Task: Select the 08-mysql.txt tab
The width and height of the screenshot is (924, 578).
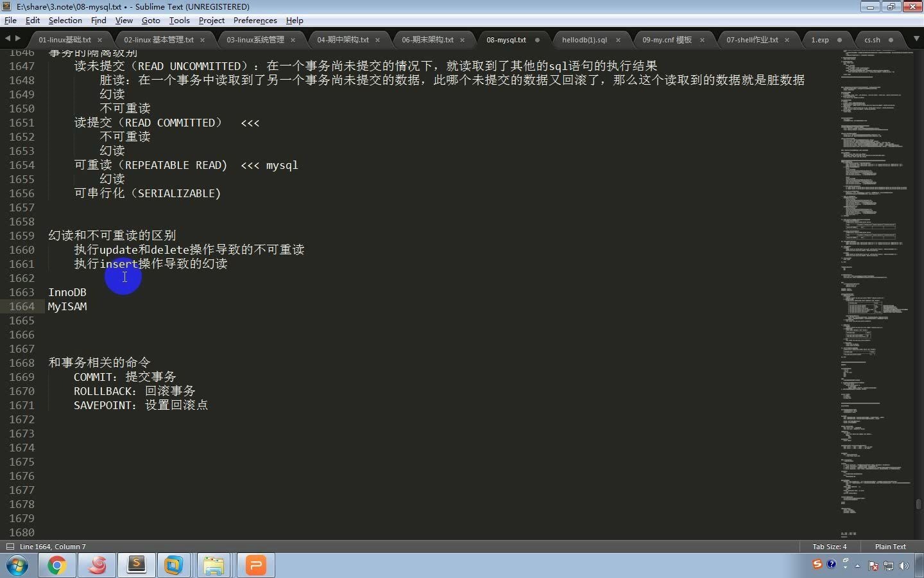Action: coord(506,40)
